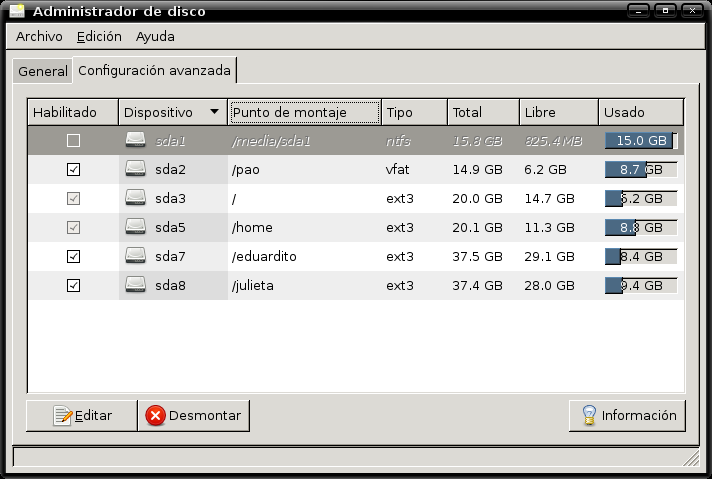Uncheck the sda8 /julieta checkbox
The image size is (712, 479).
tap(73, 286)
